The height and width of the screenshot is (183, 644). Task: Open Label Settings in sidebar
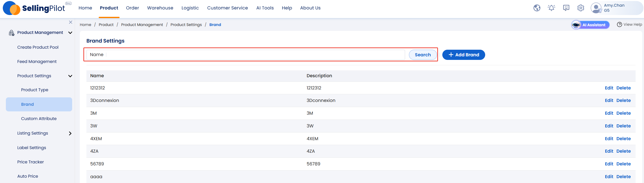tap(32, 148)
